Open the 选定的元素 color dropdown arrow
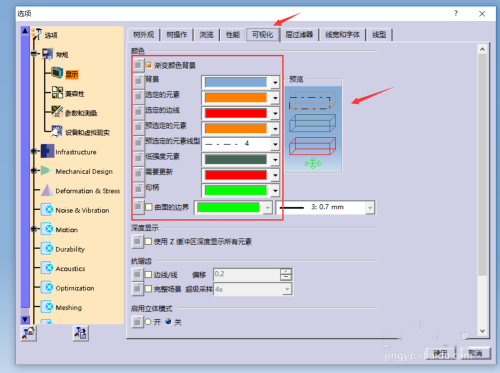The image size is (500, 373). coord(275,98)
